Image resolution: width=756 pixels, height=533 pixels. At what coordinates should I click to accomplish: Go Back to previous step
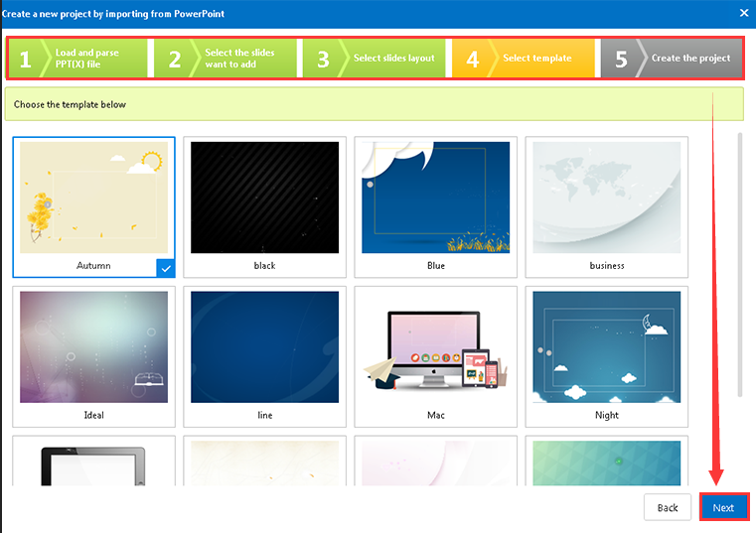668,507
